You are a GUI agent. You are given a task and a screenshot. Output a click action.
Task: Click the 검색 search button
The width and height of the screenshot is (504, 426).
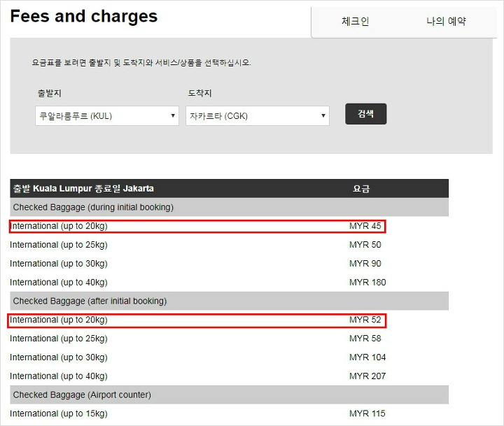366,114
